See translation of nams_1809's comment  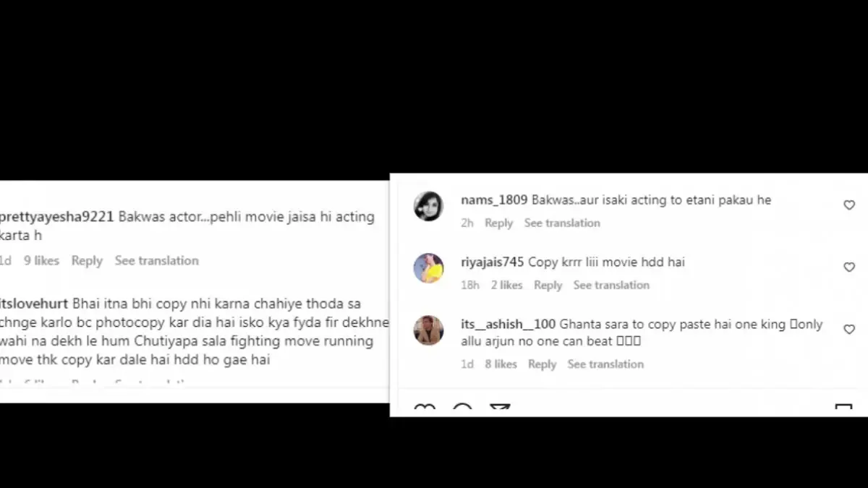coord(562,223)
